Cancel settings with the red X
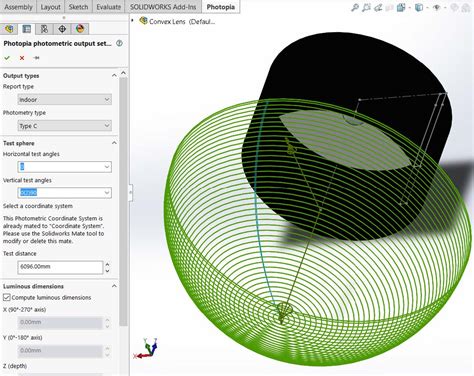Viewport: 474px width, 376px height. click(22, 58)
